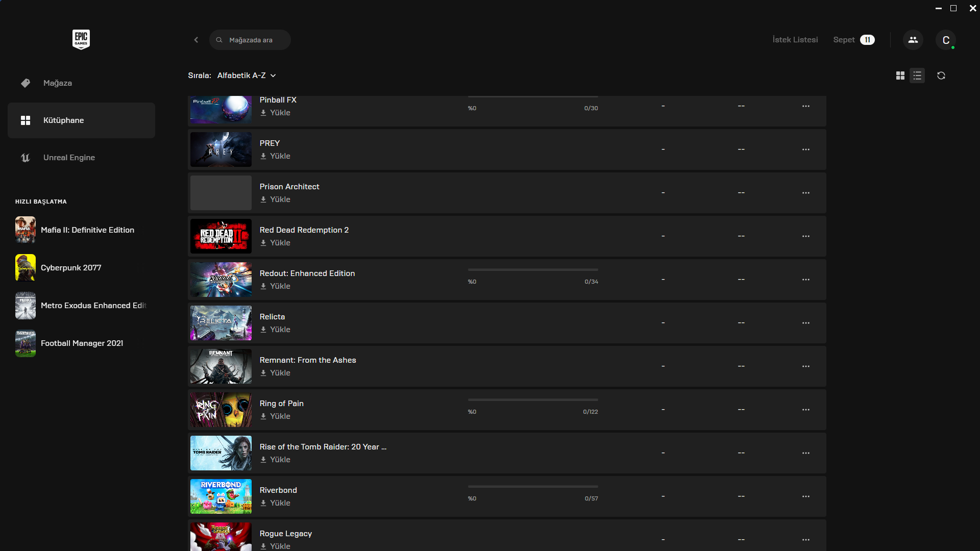Click Redout: Enhanced Edition progress bar
Screen dimensions: 980x551
pos(532,270)
